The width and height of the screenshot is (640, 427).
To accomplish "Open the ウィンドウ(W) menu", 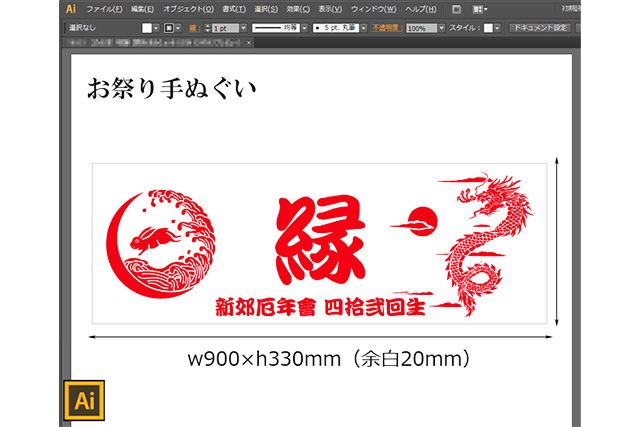I will click(x=373, y=9).
